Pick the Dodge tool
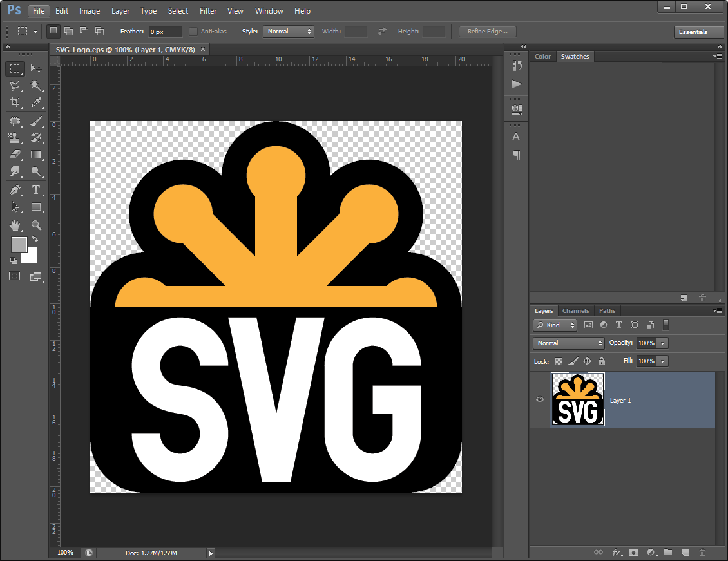 point(35,171)
